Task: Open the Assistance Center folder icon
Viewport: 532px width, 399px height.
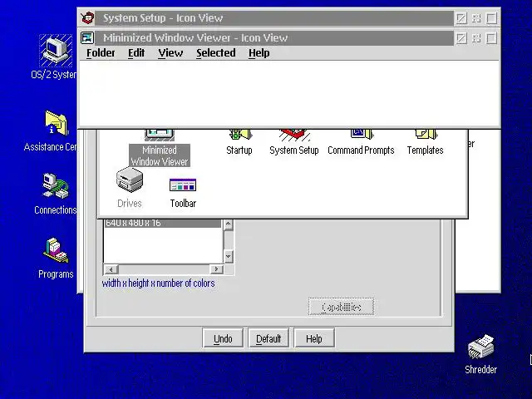Action: (57, 124)
